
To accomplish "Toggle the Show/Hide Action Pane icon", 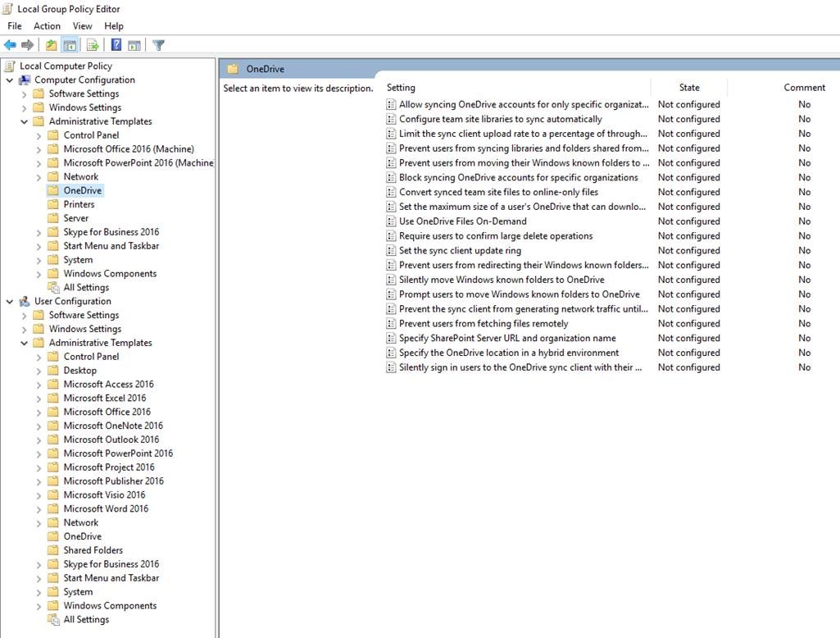I will tap(134, 45).
